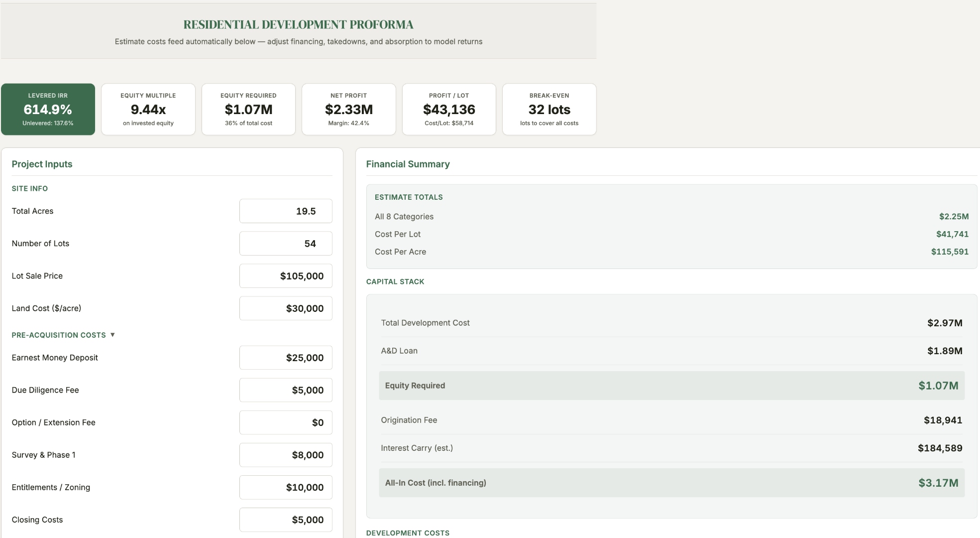Edit the Number of Lots value
Viewport: 980px width, 538px height.
pos(285,243)
